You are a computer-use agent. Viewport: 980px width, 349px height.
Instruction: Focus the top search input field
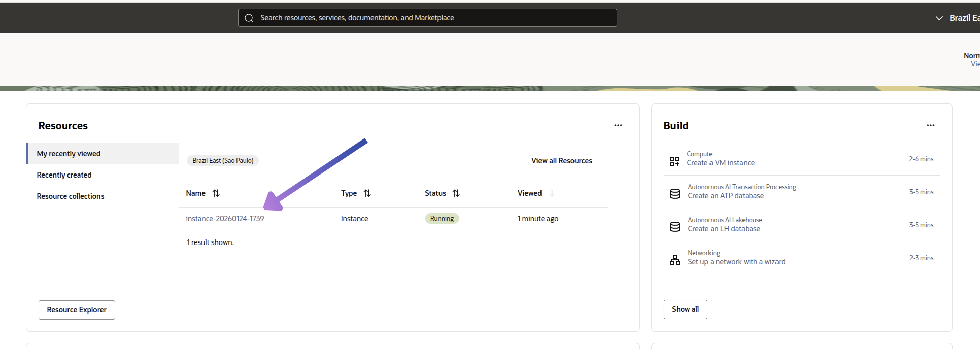[x=431, y=18]
